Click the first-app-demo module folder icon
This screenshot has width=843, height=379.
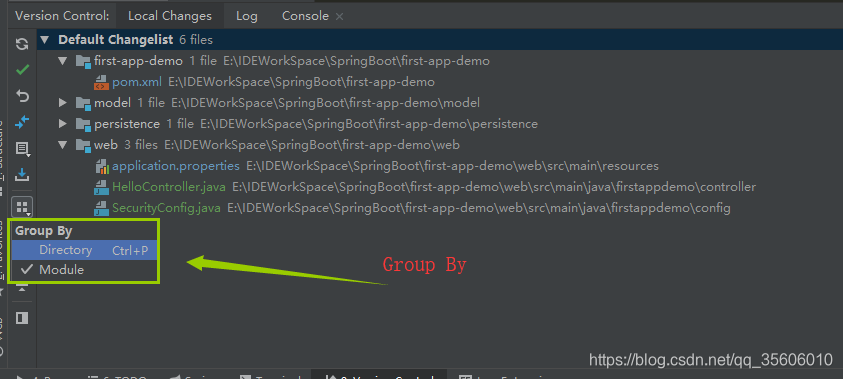tap(83, 61)
